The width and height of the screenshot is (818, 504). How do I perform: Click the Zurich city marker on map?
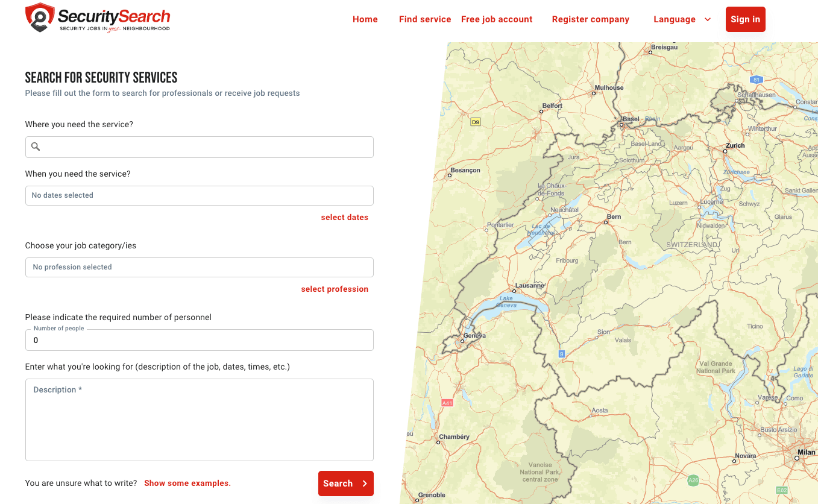pyautogui.click(x=725, y=151)
